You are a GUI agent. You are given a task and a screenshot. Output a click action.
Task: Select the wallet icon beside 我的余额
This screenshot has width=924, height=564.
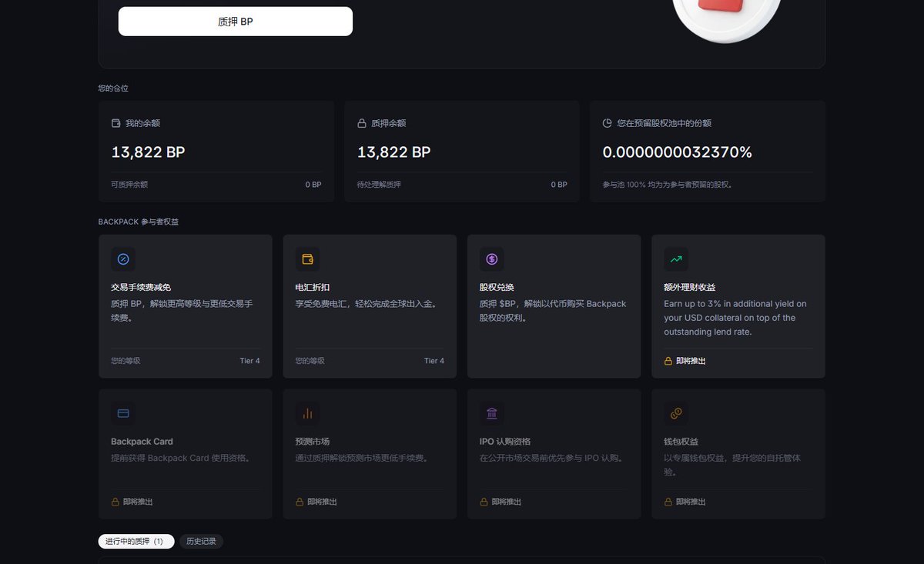(116, 123)
